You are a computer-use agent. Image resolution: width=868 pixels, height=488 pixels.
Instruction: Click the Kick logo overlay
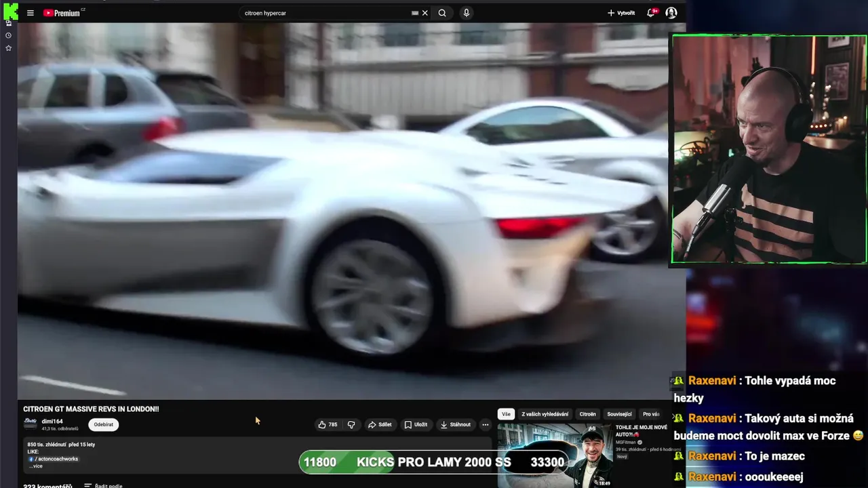click(x=10, y=10)
